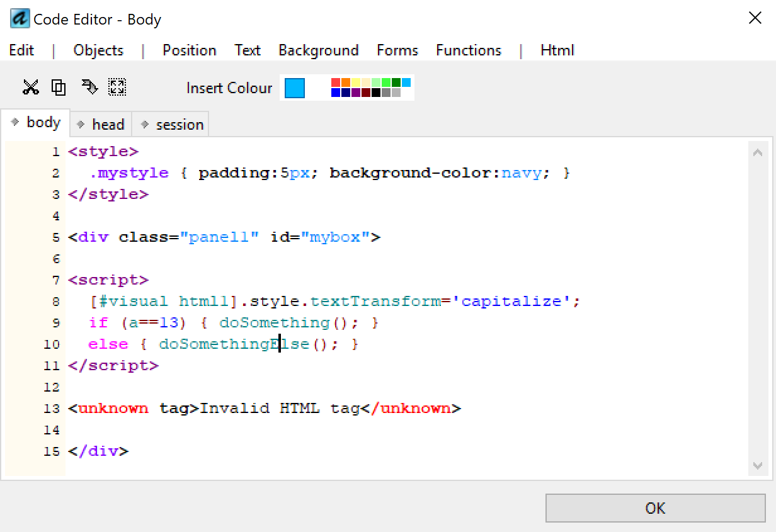Click the Cut scissors icon
Screen dimensions: 776x532
(x=30, y=87)
